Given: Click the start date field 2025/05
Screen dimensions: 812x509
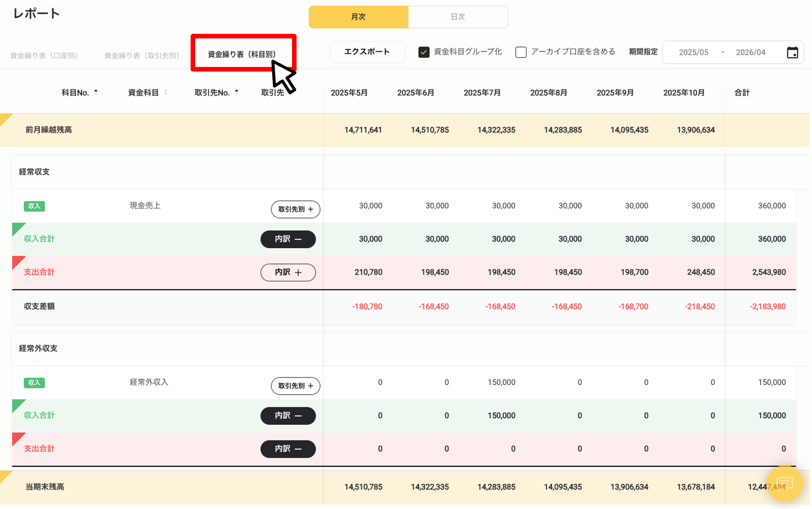Looking at the screenshot, I should pos(694,52).
